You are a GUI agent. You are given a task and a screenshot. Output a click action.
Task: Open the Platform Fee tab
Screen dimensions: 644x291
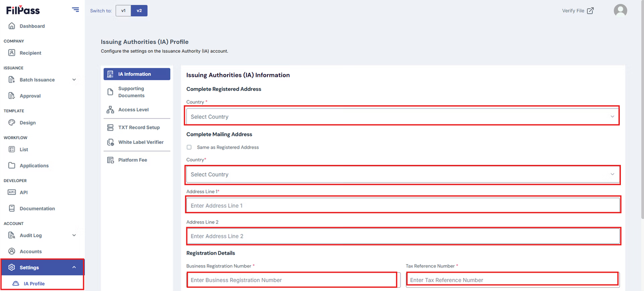click(x=137, y=160)
